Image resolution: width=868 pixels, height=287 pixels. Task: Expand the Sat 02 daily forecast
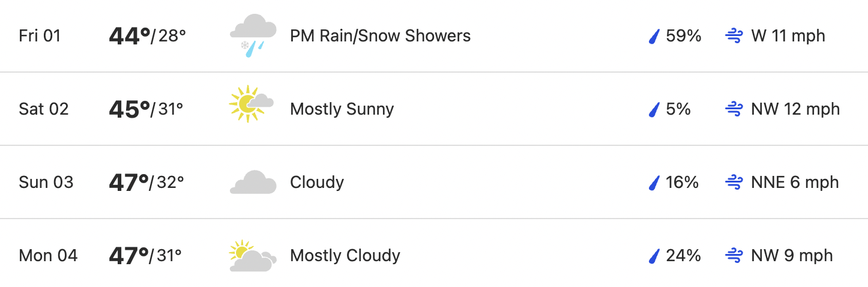[434, 109]
